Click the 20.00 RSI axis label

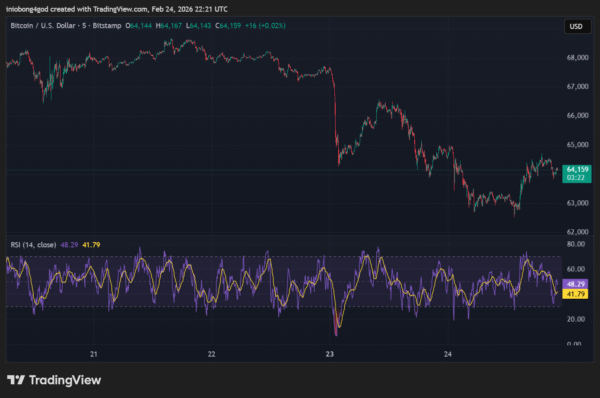click(x=576, y=319)
